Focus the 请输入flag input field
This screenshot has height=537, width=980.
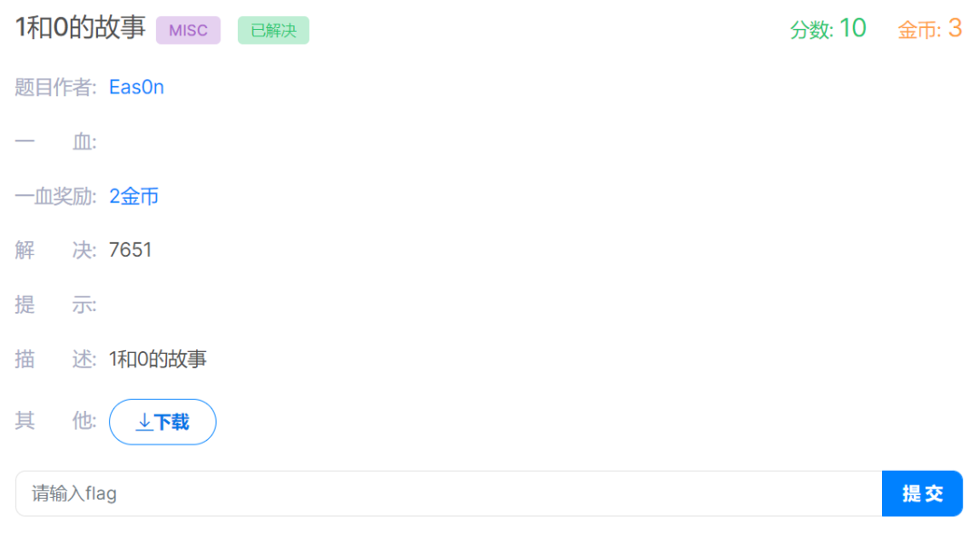(449, 493)
